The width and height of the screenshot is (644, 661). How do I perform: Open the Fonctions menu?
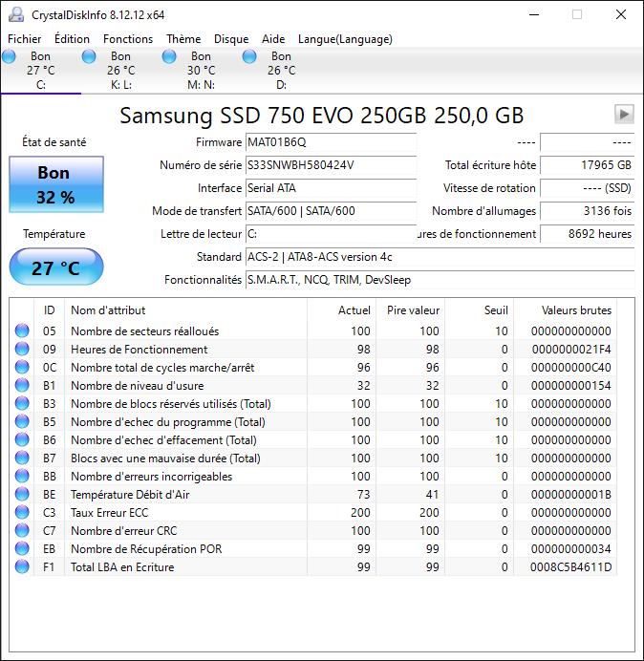[x=128, y=39]
